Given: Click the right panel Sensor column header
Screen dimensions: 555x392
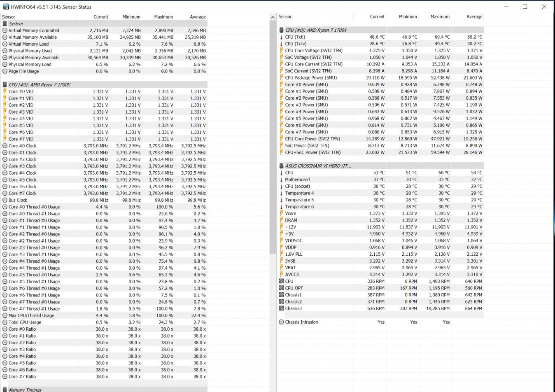Looking at the screenshot, I should (x=315, y=17).
